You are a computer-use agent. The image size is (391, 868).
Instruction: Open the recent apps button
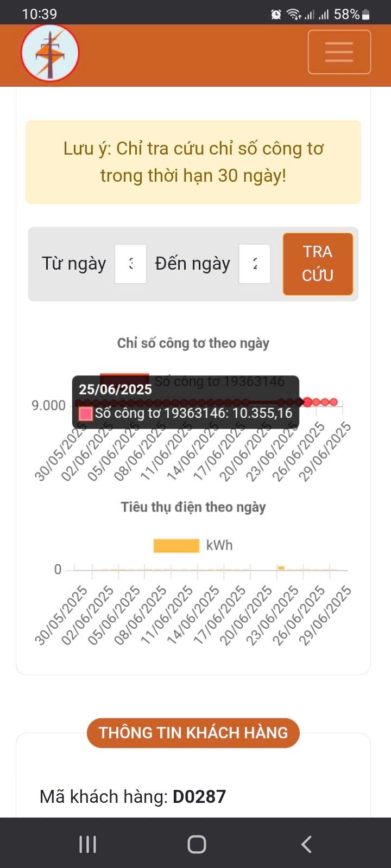pos(87,844)
